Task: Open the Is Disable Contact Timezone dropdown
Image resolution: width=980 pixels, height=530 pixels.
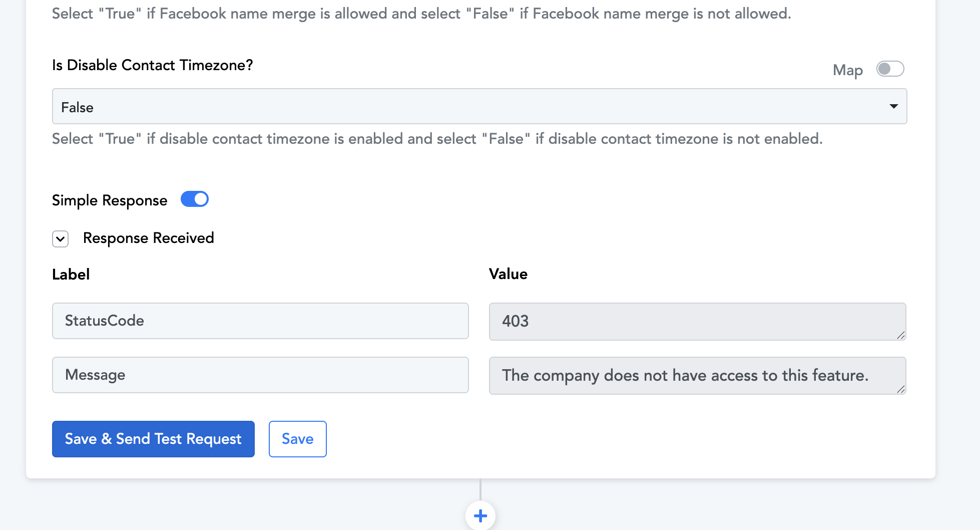Action: (x=479, y=106)
